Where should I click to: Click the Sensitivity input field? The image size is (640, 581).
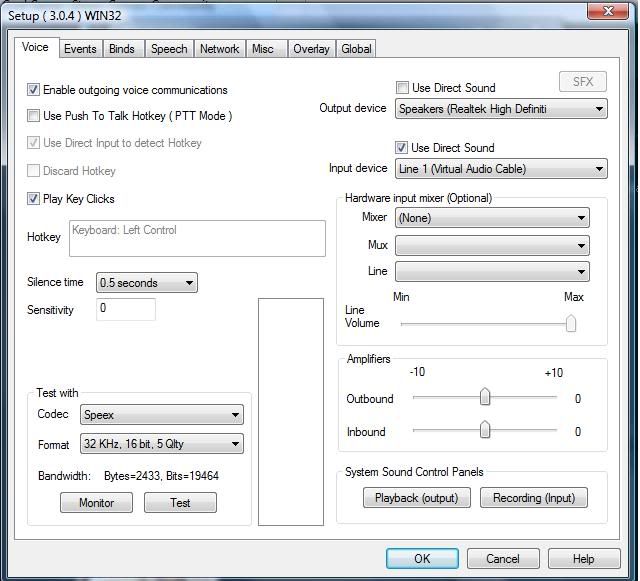[126, 309]
